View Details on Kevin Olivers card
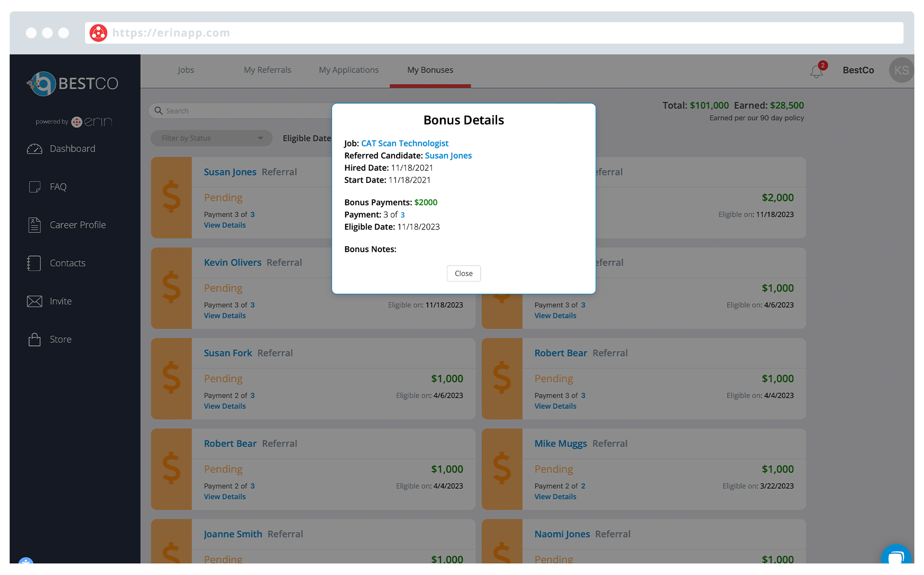The height and width of the screenshot is (575, 924). coord(225,316)
